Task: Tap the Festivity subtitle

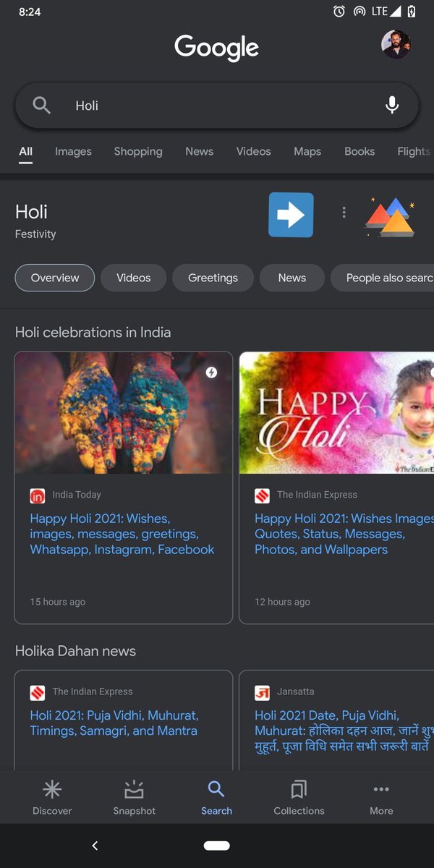Action: (x=35, y=234)
